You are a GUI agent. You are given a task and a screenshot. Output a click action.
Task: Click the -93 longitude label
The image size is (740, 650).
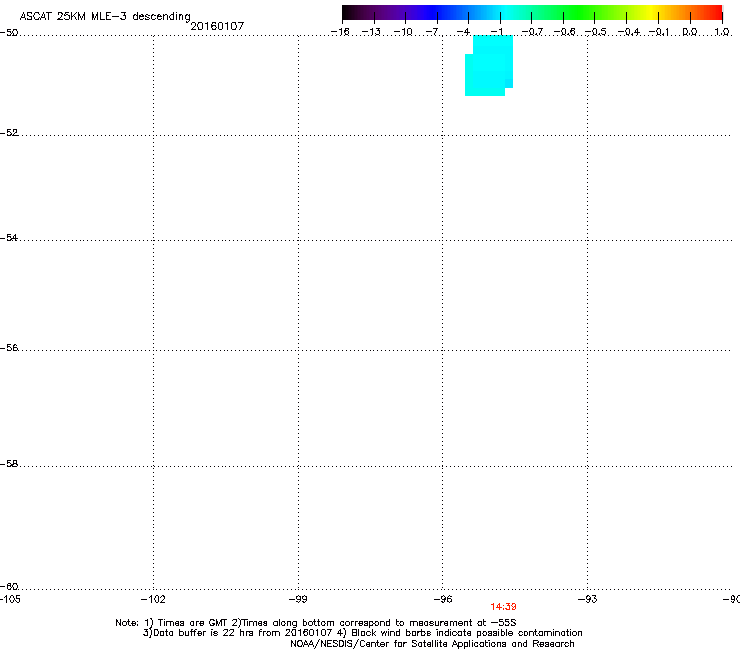click(x=588, y=599)
